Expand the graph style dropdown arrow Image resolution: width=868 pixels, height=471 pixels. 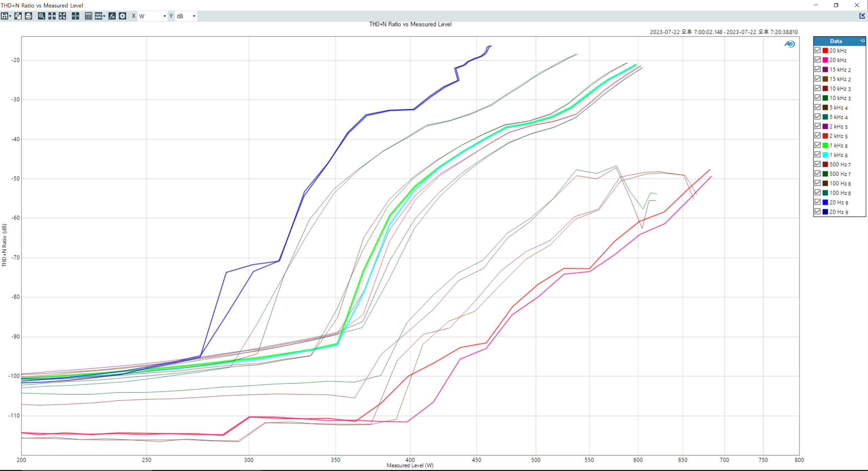point(104,16)
